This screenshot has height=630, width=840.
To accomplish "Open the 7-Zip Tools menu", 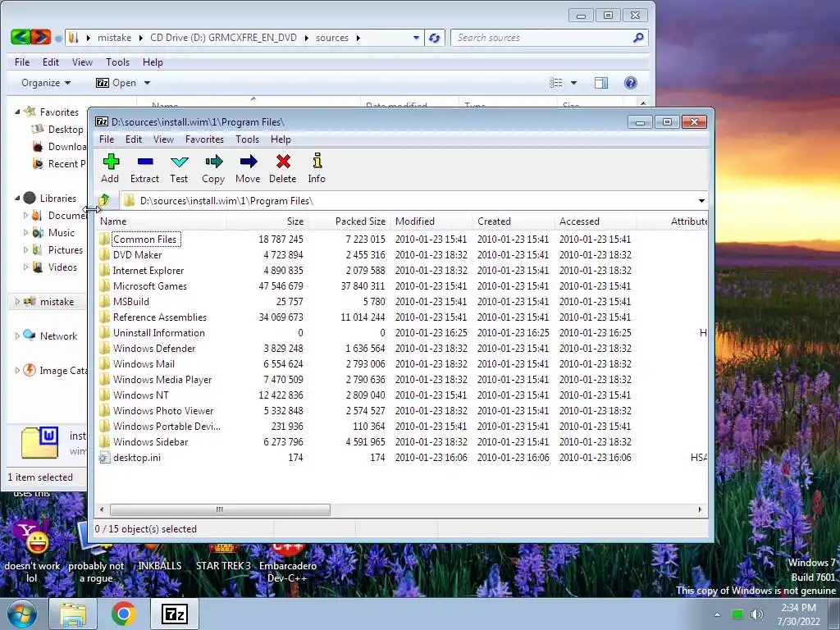I will 247,139.
